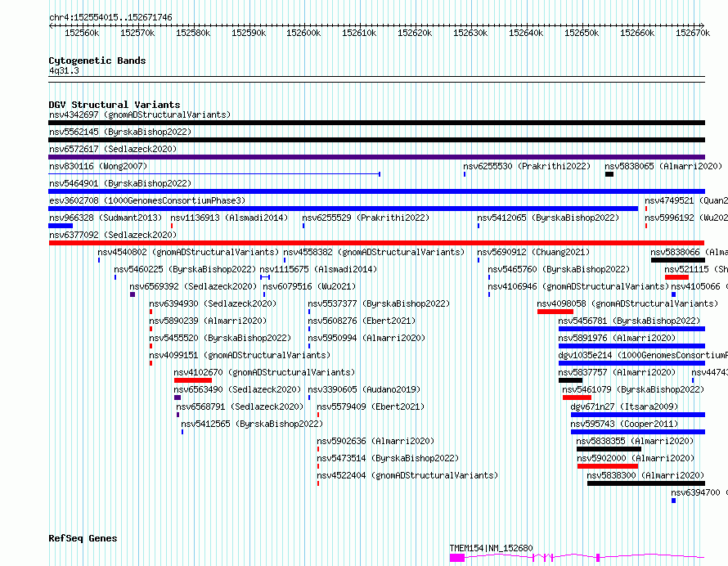Open nsv5537377 (ByrskaBishop2022) variant

[379, 303]
